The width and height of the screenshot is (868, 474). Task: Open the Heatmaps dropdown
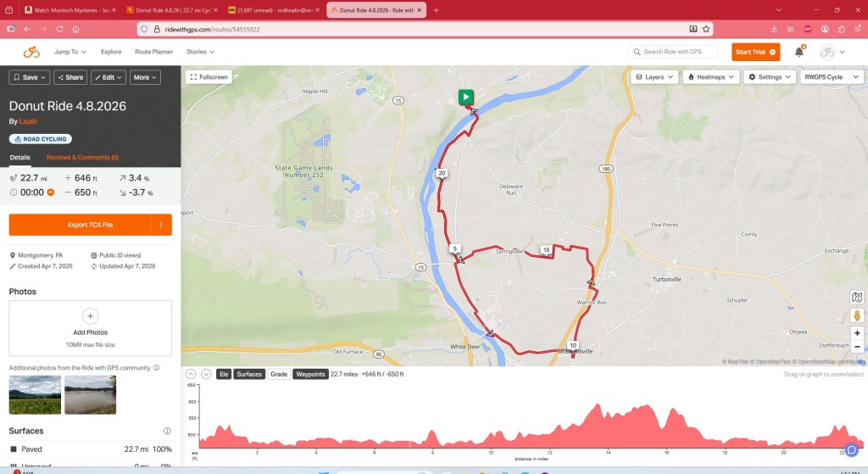(x=711, y=77)
